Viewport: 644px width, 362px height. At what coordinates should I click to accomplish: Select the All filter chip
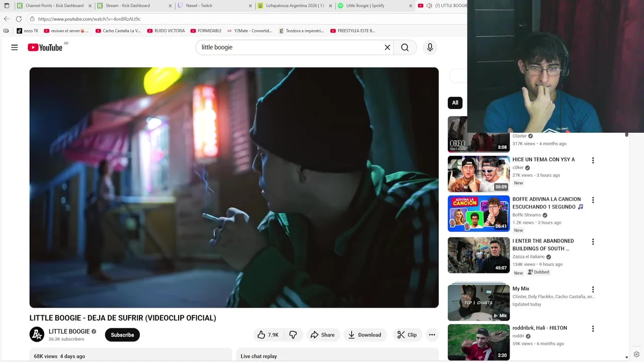point(455,103)
